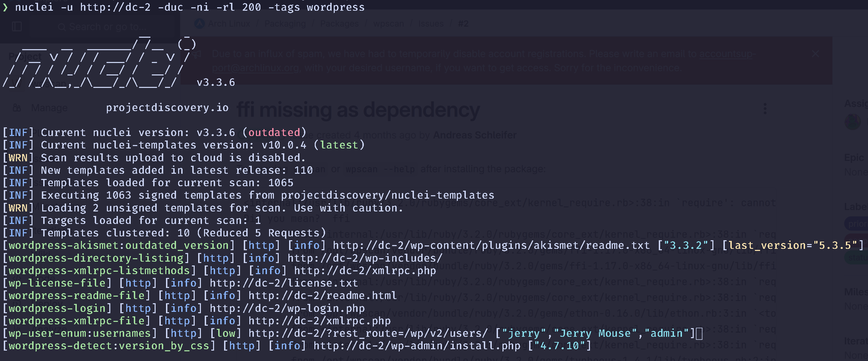
Task: Click the 'ffi missing as dependency' issue title
Action: coord(358,110)
